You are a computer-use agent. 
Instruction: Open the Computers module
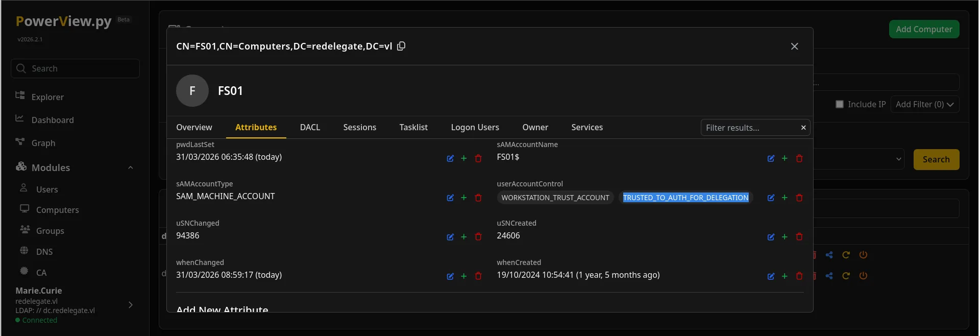click(57, 209)
